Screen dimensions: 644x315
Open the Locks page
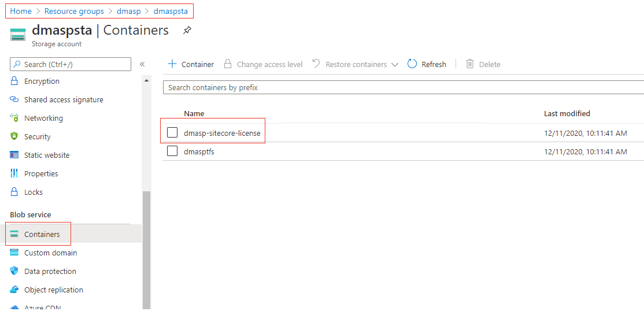(x=34, y=192)
